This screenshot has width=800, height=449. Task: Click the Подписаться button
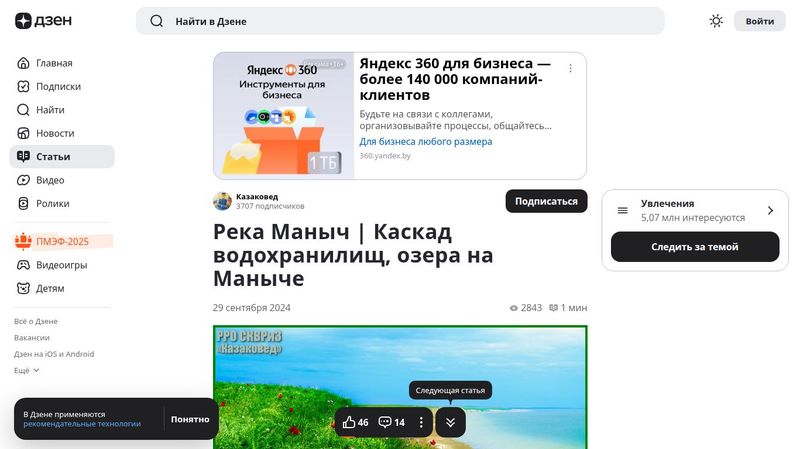546,202
